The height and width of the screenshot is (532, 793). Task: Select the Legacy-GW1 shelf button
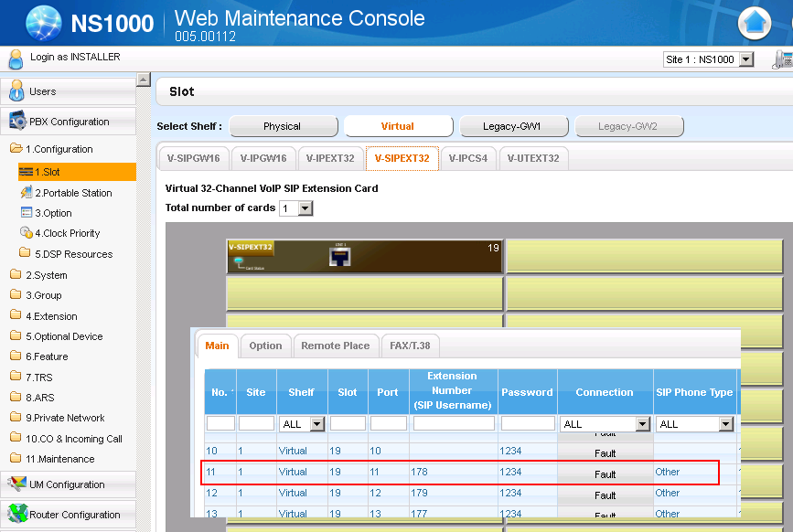coord(512,126)
